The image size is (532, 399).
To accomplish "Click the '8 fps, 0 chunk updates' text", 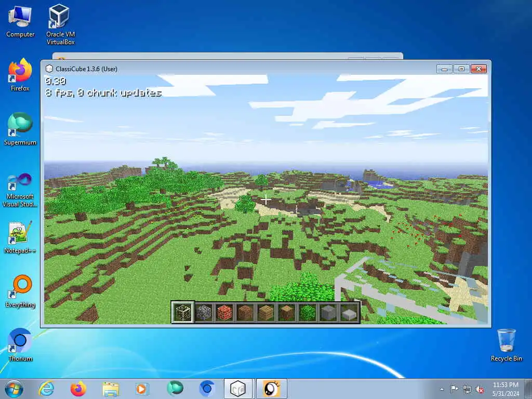I will coord(103,92).
